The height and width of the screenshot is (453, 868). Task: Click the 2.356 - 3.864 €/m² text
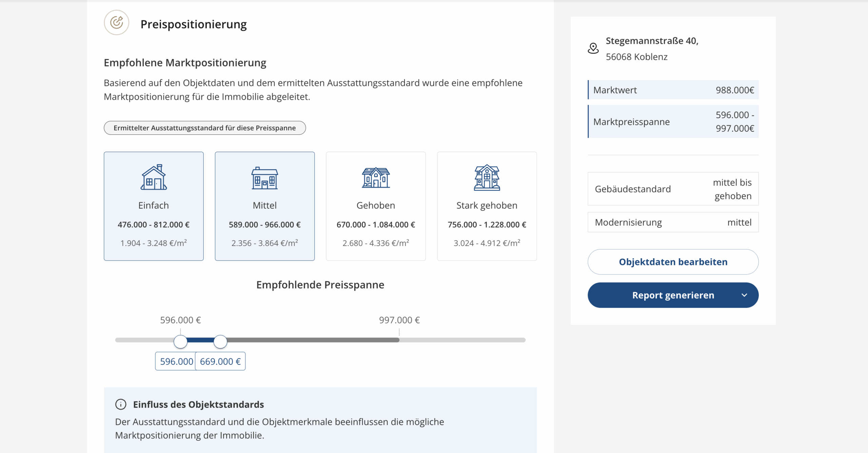(265, 243)
